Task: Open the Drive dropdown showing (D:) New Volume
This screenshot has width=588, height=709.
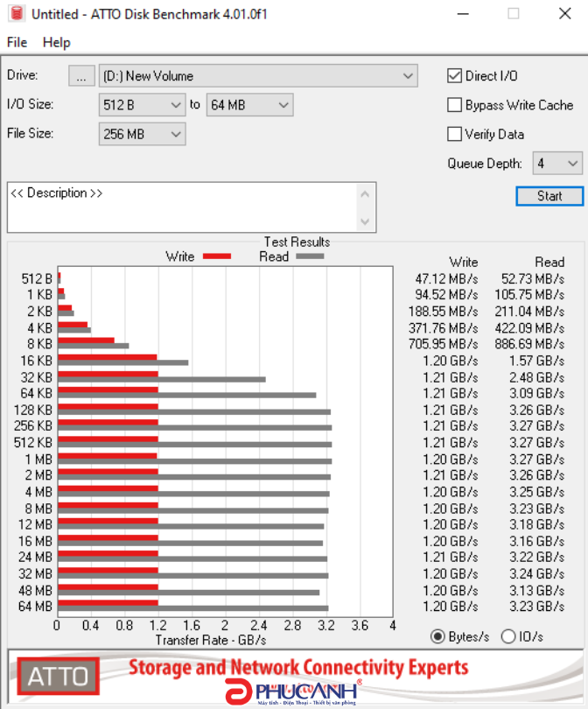Action: coord(258,75)
